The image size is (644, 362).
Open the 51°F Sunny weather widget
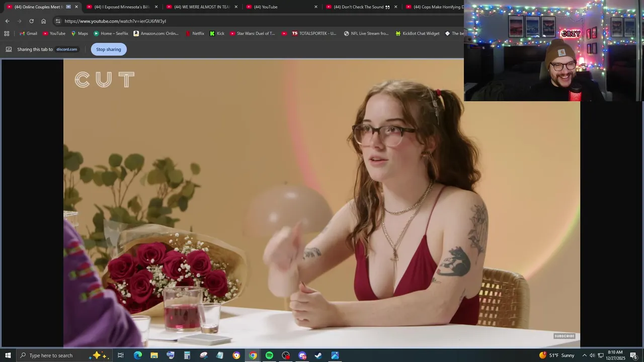pos(556,355)
